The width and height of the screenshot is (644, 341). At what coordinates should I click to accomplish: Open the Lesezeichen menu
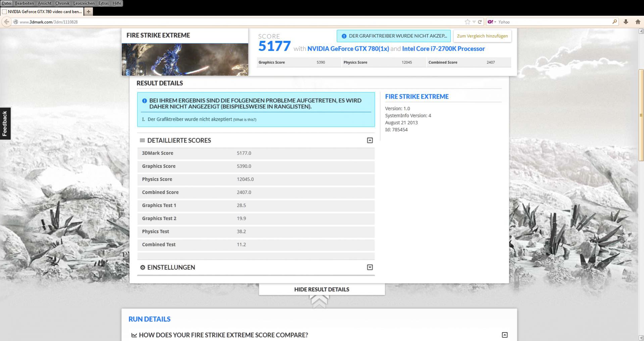(x=84, y=3)
